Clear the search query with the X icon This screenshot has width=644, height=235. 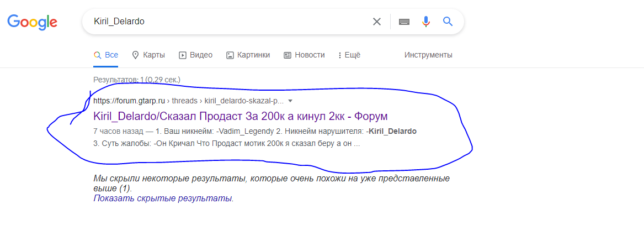tap(376, 22)
